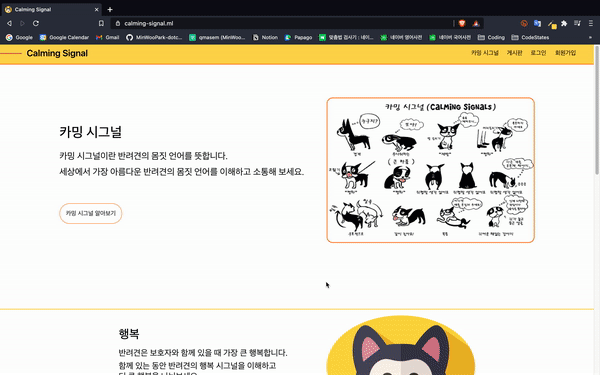The height and width of the screenshot is (375, 600).
Task: Open a new tab with the plus button
Action: (x=110, y=10)
